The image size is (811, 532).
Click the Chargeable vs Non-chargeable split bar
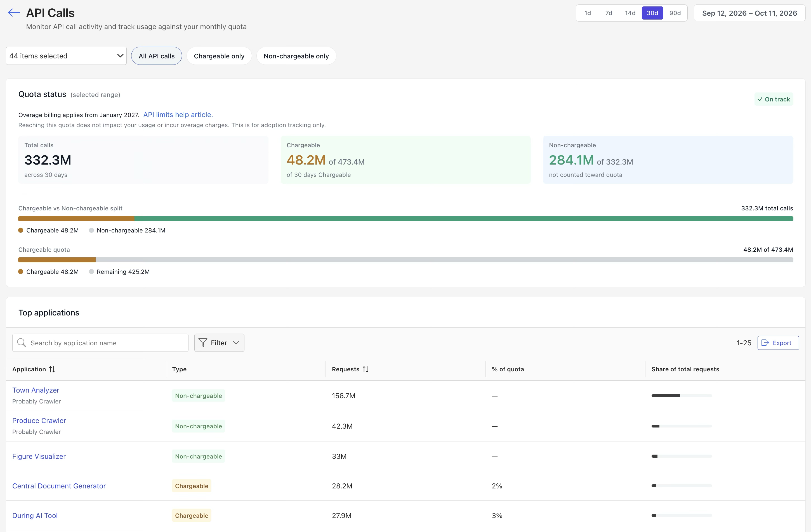click(x=405, y=218)
